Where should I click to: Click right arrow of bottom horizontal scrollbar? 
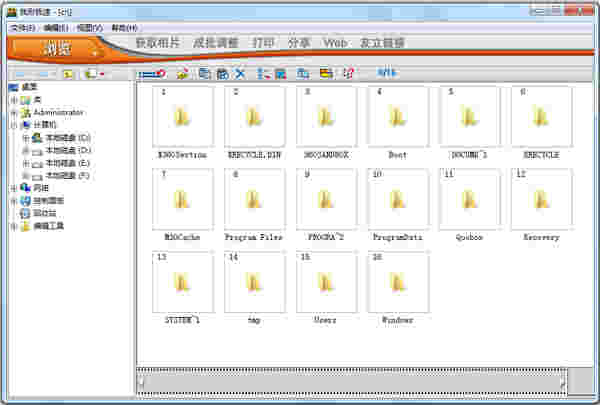coord(563,382)
